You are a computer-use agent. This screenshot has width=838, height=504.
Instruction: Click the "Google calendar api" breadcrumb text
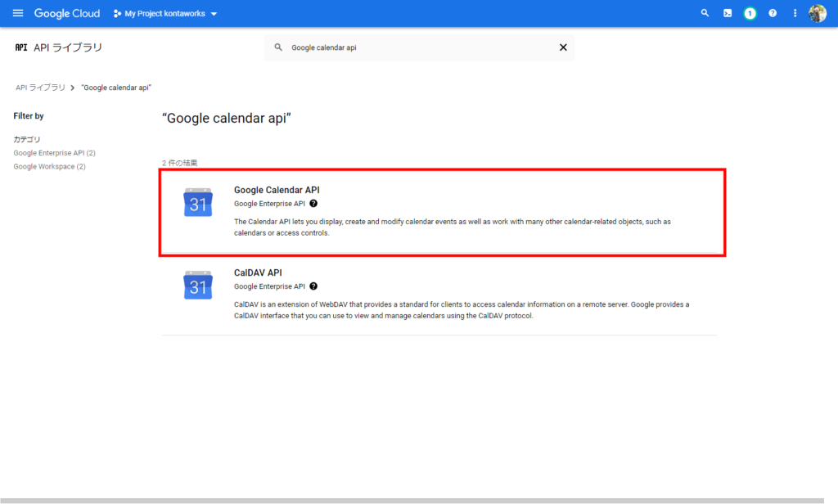coord(116,87)
